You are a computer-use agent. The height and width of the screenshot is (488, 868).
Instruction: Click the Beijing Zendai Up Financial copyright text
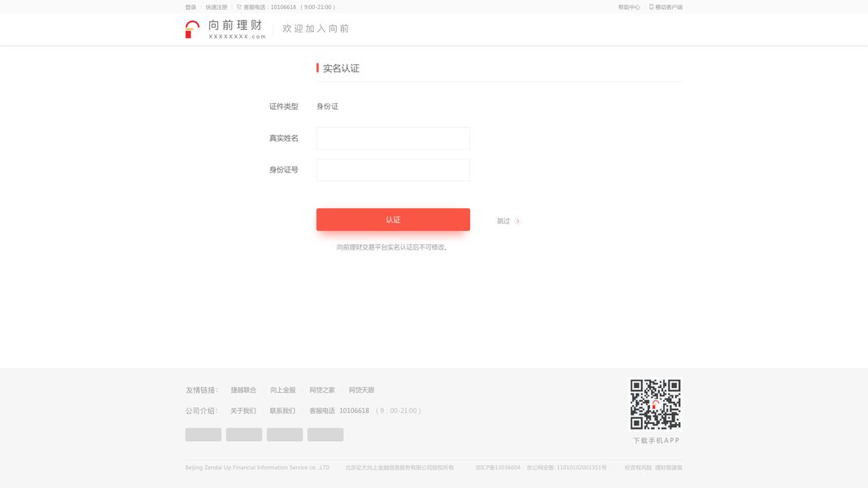click(x=257, y=468)
